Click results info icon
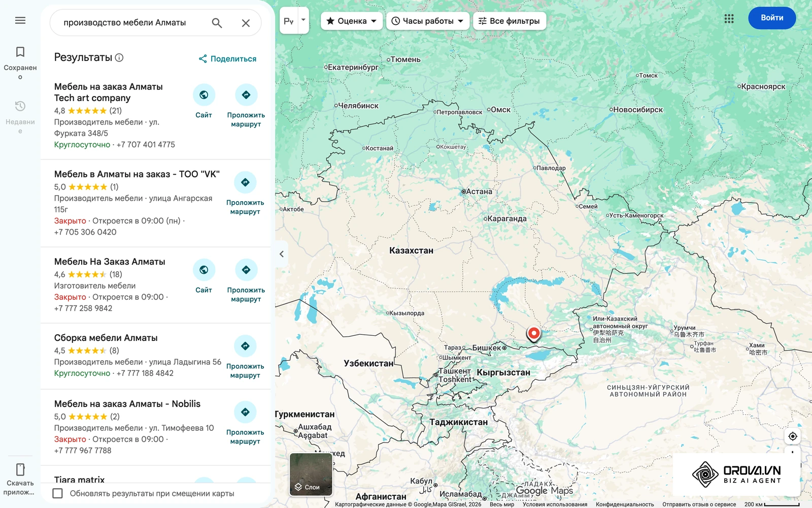The image size is (812, 508). click(x=119, y=57)
